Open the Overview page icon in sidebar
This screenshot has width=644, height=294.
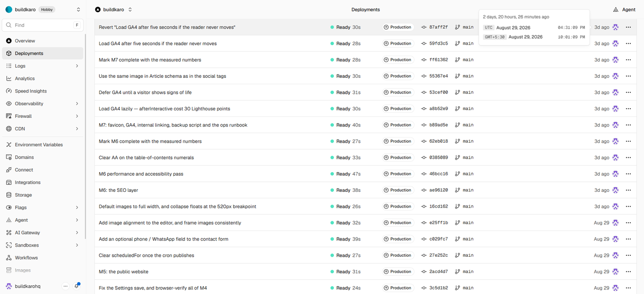[9, 41]
